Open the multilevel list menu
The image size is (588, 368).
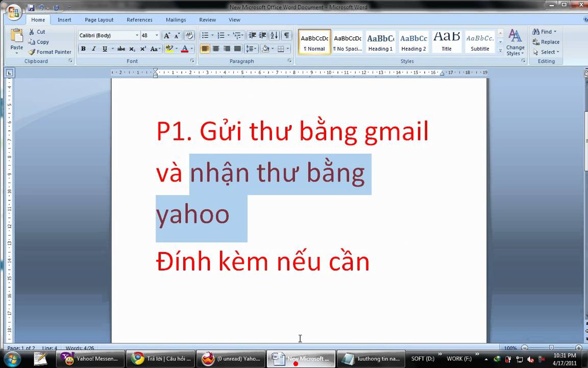tap(238, 35)
